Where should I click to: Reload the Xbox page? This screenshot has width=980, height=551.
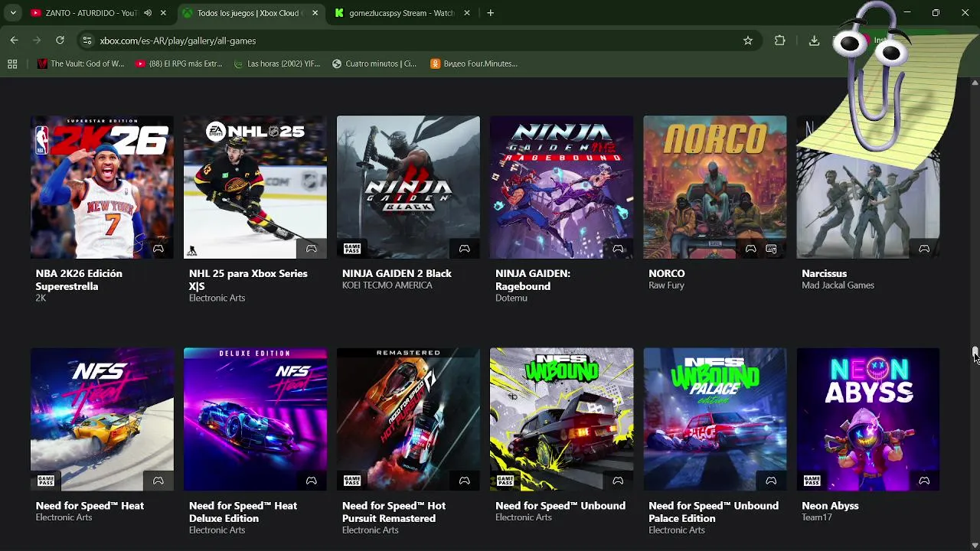point(60,41)
